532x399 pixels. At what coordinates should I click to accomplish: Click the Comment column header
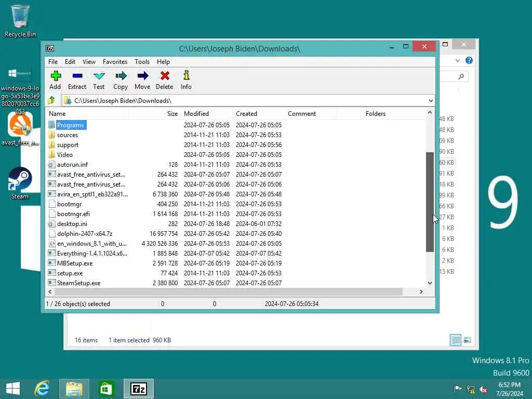(311, 114)
